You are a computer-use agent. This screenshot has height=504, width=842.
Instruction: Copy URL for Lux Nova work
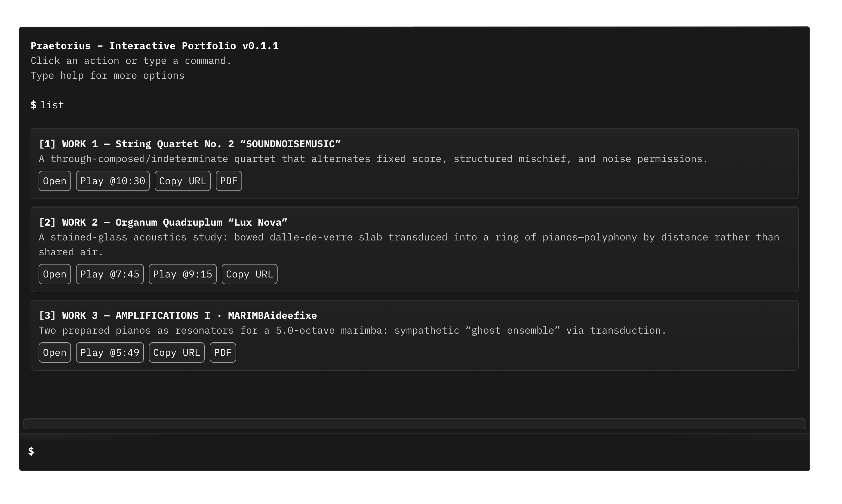point(249,274)
